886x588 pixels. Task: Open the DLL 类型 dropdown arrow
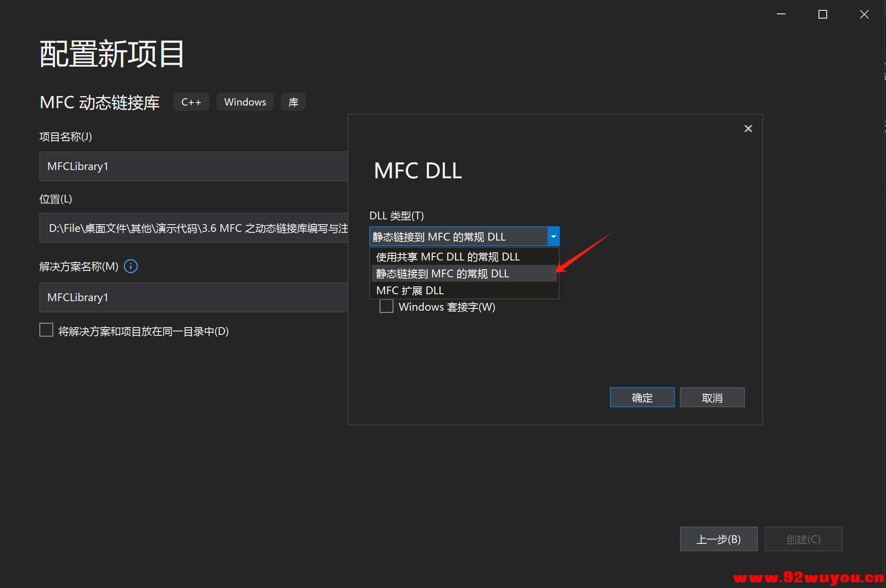pos(553,236)
